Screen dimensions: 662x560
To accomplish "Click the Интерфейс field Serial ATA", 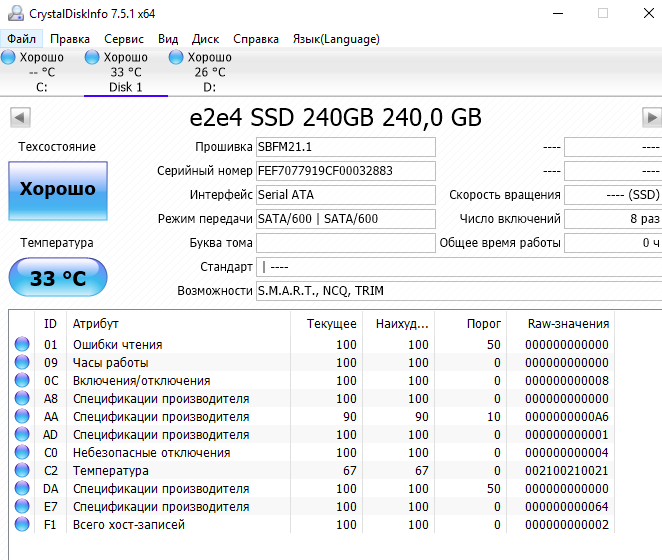I will click(346, 195).
